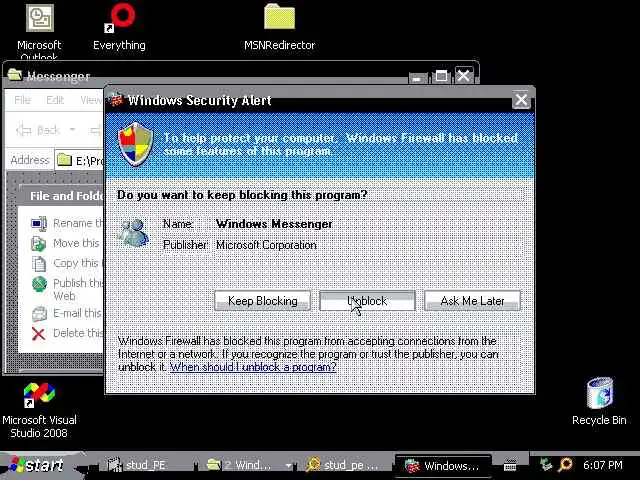Select Microsoft Visual Studio 2008 shortcut
Viewport: 640px width, 480px height.
(39, 411)
